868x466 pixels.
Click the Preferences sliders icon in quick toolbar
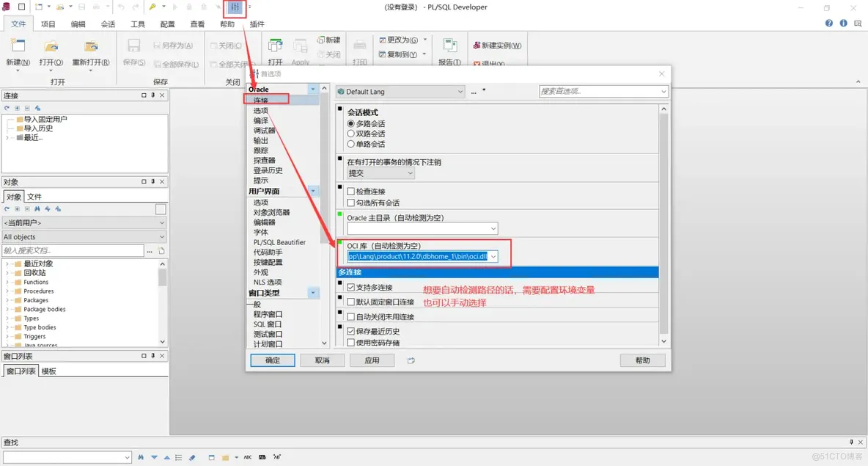coord(235,7)
